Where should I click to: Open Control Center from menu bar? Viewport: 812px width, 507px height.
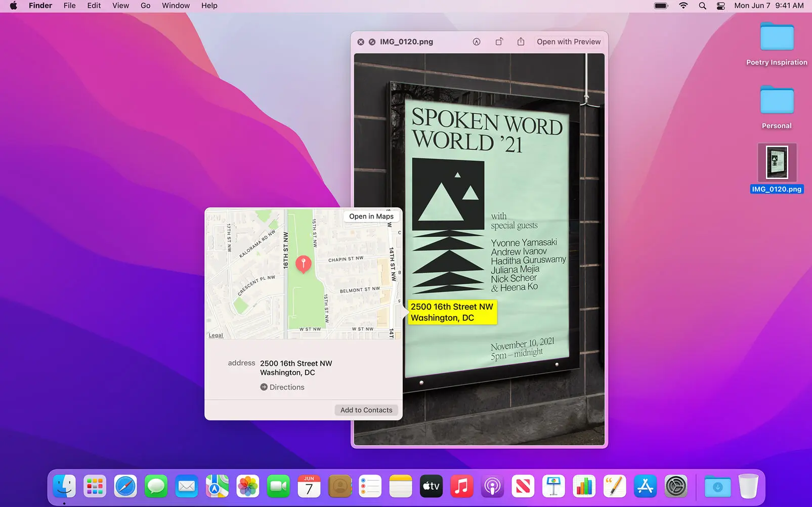(721, 6)
